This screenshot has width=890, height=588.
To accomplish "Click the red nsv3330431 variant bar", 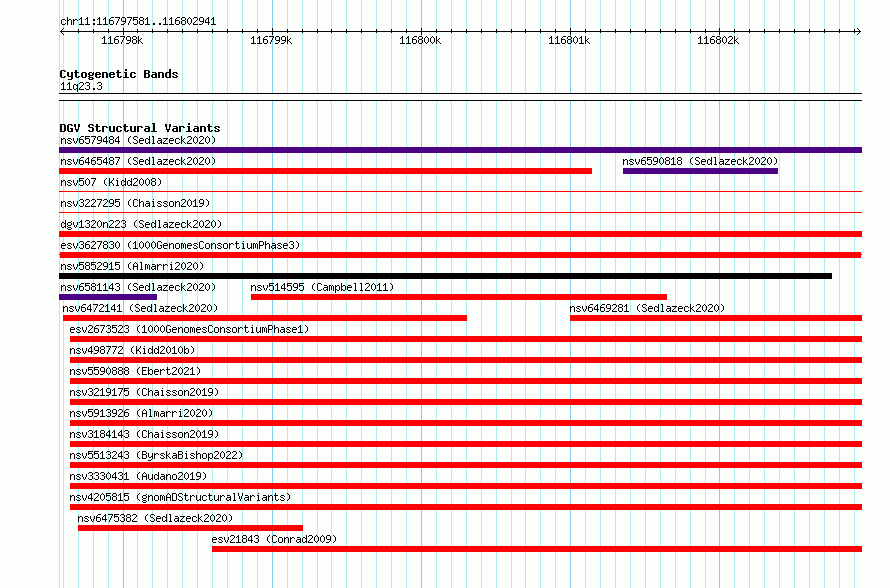I will coord(465,486).
